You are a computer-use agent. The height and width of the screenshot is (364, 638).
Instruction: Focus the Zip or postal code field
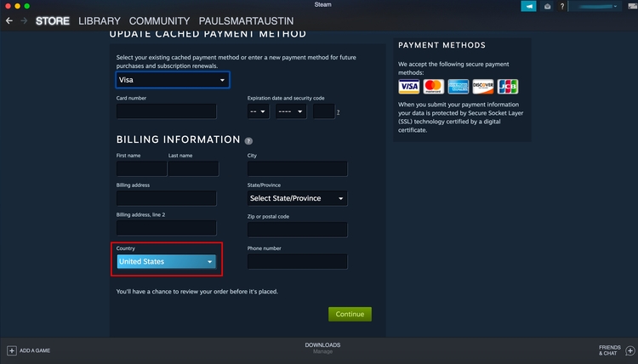pos(298,230)
